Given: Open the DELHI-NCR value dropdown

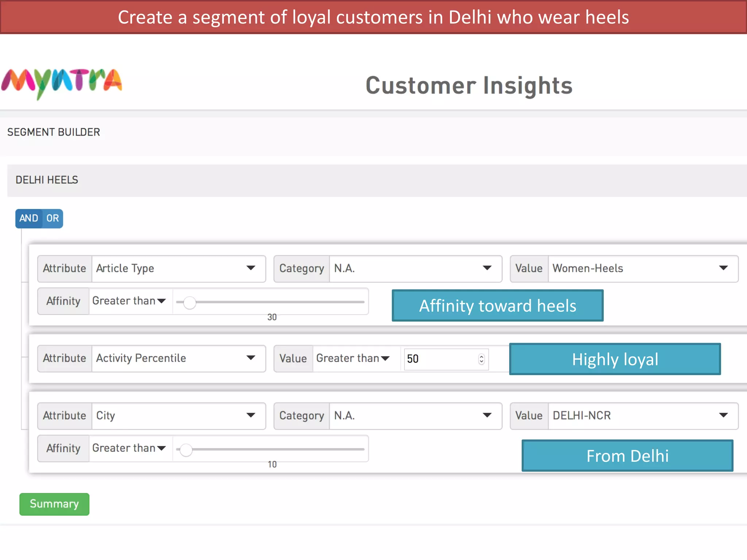Looking at the screenshot, I should click(x=643, y=416).
